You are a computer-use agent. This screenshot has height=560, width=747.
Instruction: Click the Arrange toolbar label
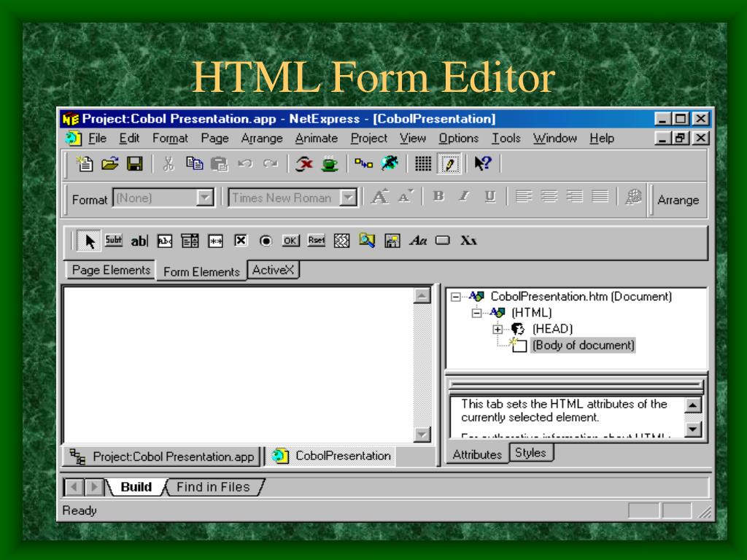click(x=678, y=200)
